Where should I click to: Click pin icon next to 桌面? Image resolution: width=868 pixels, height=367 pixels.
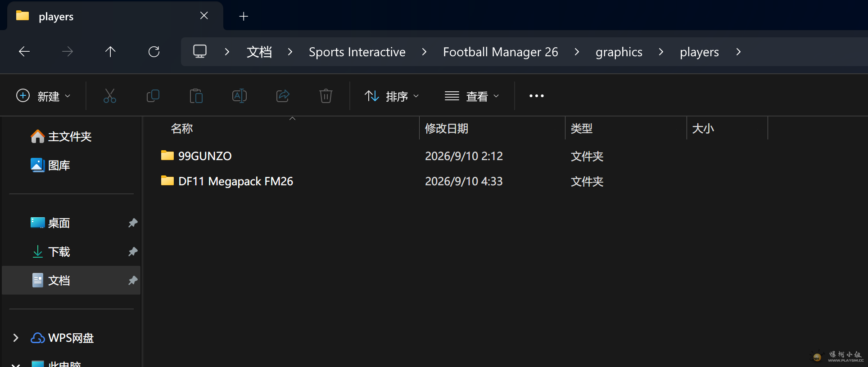133,223
